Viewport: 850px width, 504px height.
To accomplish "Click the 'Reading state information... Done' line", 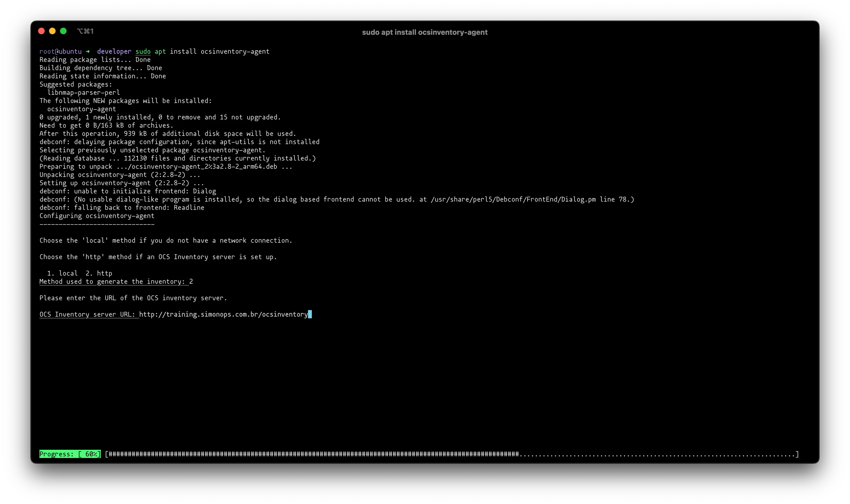I will coord(102,76).
